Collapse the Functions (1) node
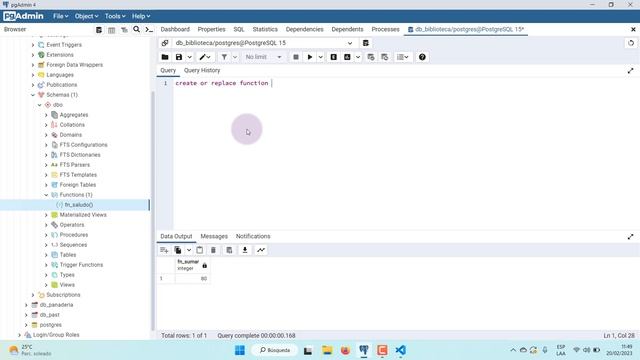The image size is (640, 360). [x=46, y=195]
